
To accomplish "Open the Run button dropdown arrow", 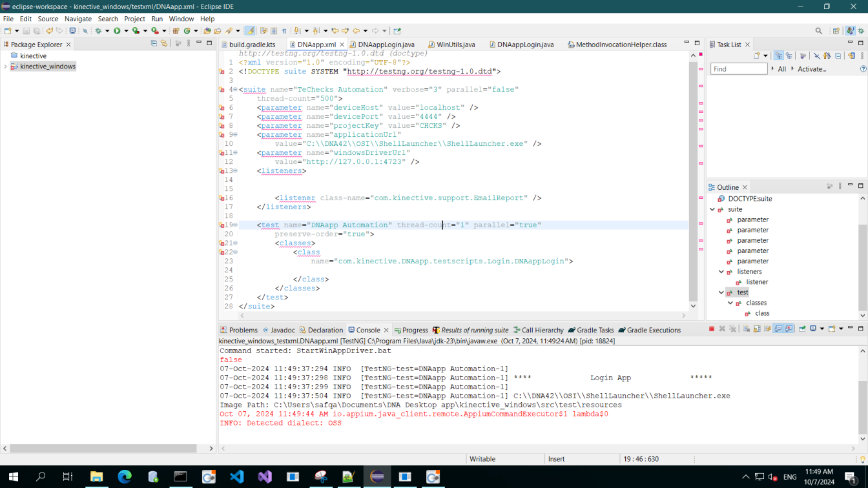I will 126,30.
